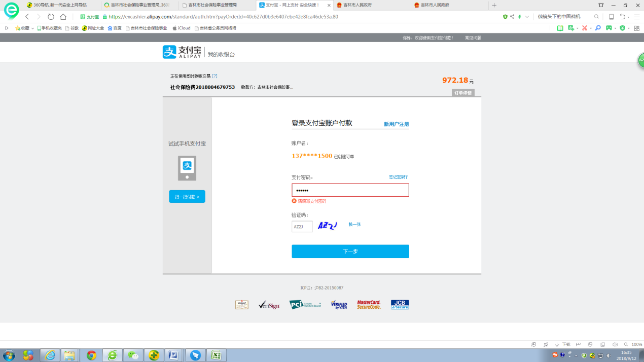Click the undo closed tab arrow icon
644x362 pixels.
623,17
